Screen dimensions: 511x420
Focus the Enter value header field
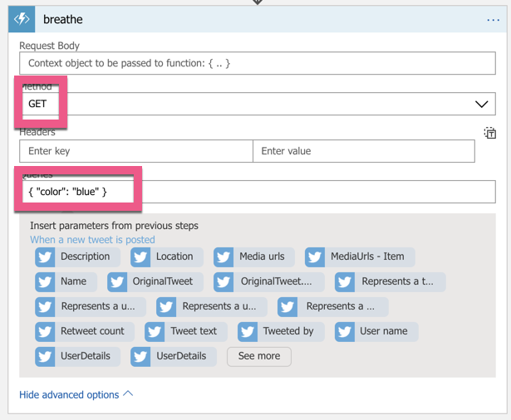364,151
